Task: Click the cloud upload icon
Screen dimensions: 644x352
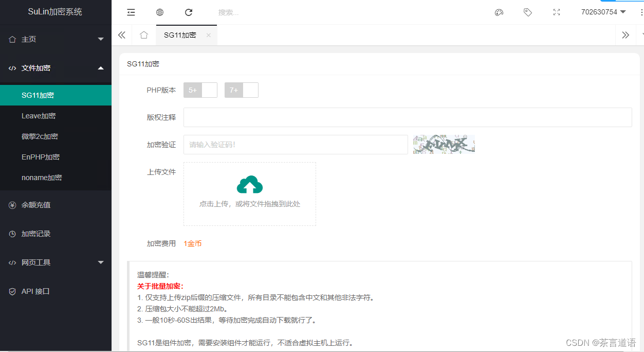Action: pos(250,185)
